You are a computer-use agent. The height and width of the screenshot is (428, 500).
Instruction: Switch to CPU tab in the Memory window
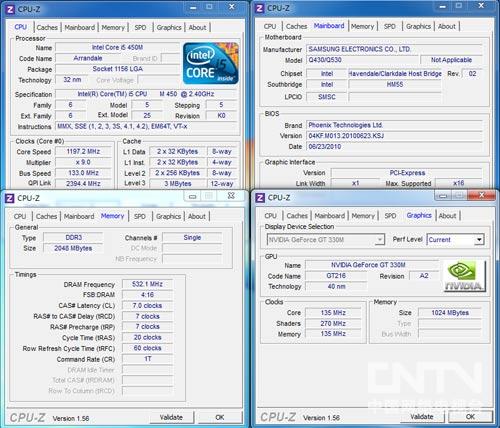(x=20, y=216)
